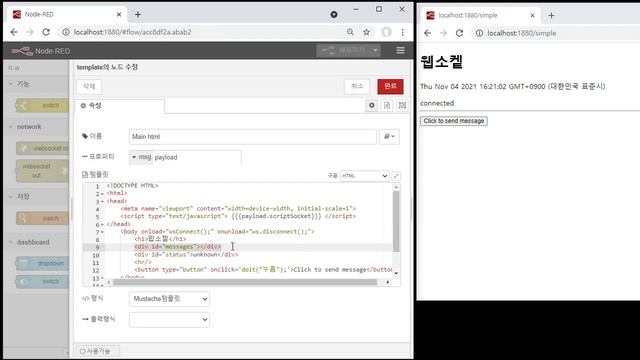Open the msg property type dropdown

click(141, 157)
